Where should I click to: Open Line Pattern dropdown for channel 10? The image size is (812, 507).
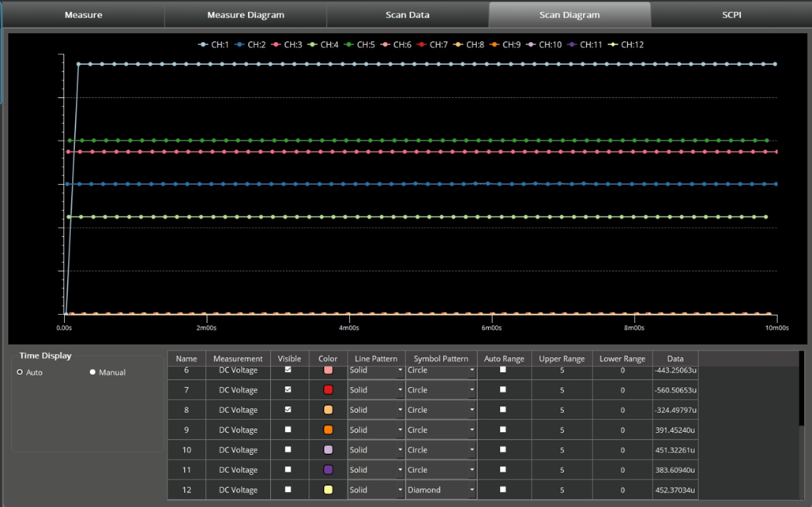coord(375,450)
